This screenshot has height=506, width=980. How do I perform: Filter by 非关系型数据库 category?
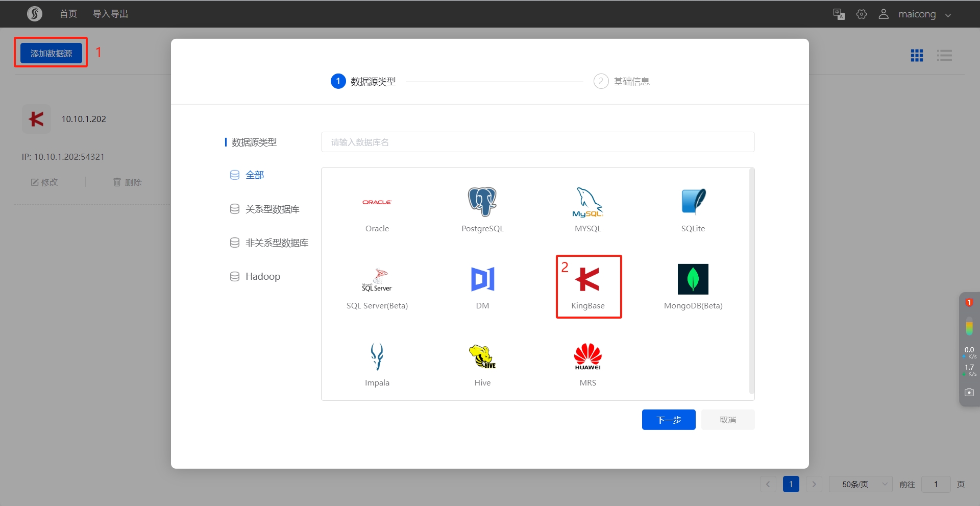[x=269, y=243]
